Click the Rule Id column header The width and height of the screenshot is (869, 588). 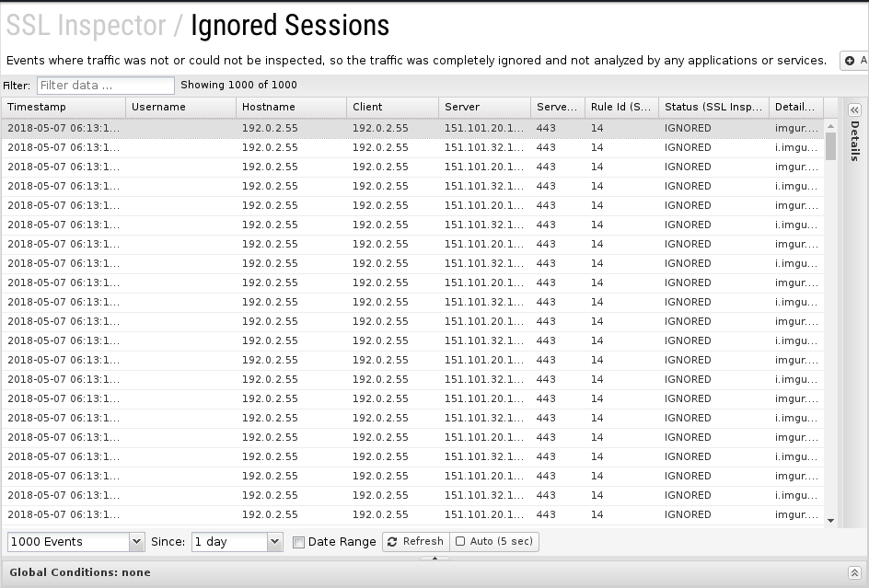[x=620, y=108]
